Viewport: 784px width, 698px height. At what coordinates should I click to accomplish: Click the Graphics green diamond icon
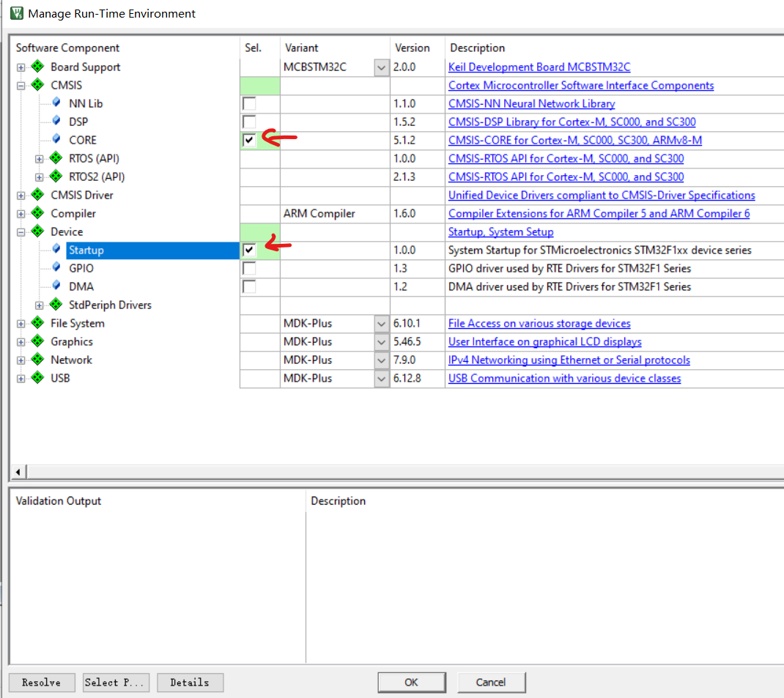point(37,341)
